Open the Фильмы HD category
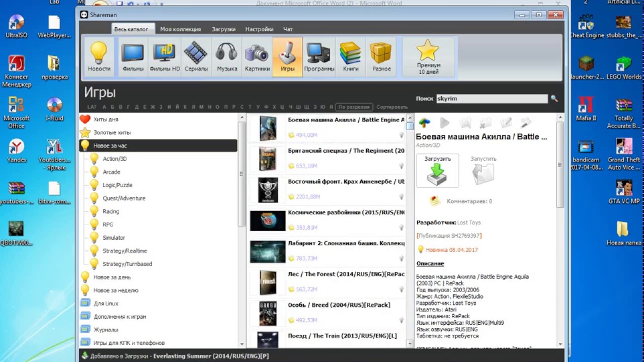The height and width of the screenshot is (362, 644). coord(165,57)
